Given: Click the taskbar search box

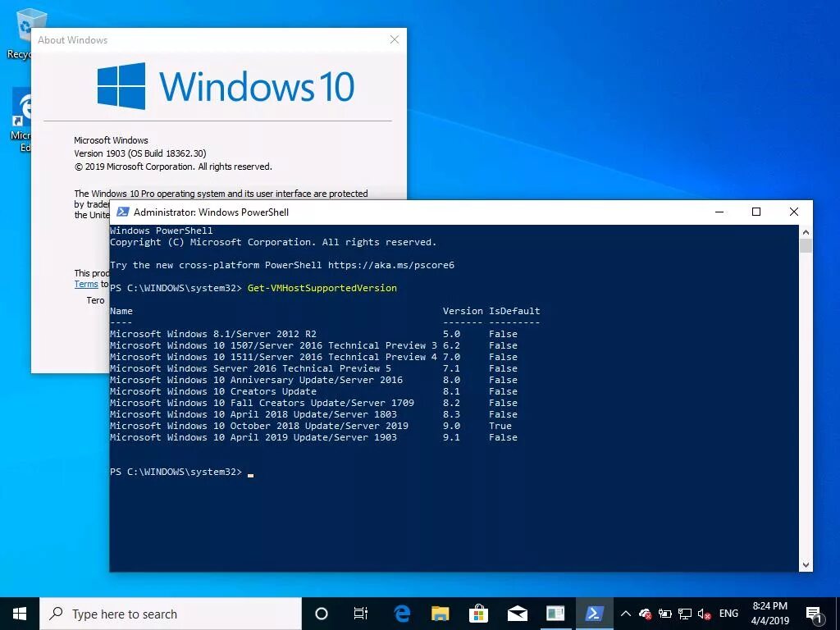Looking at the screenshot, I should click(x=171, y=614).
